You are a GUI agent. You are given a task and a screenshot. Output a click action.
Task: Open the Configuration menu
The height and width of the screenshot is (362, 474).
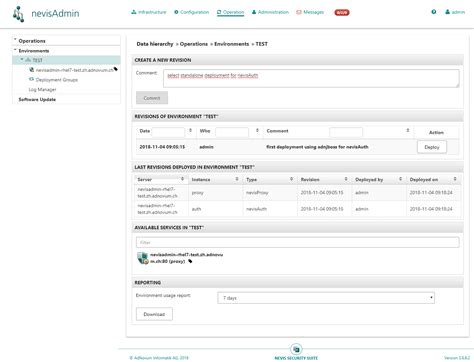(x=192, y=12)
